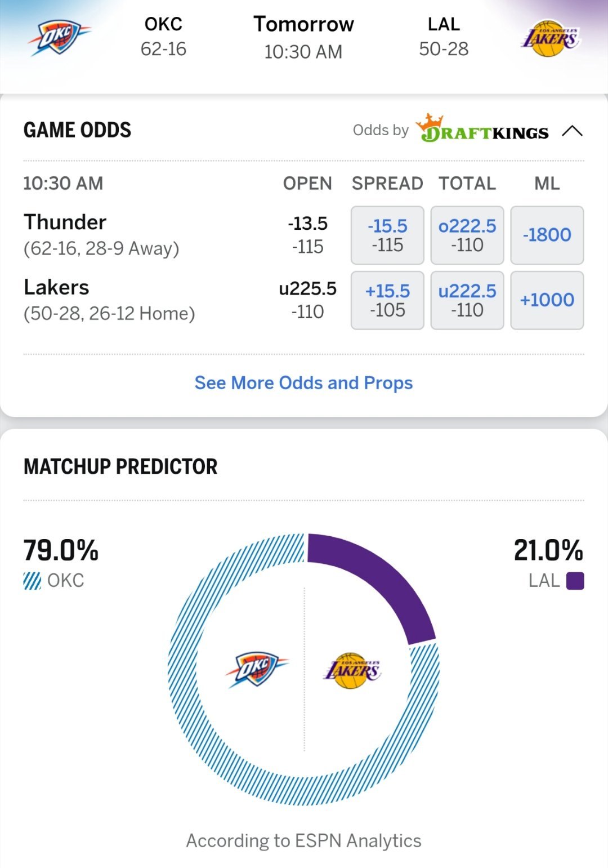The image size is (608, 868).
Task: Choose Thunder -1800 moneyline
Action: [x=547, y=235]
